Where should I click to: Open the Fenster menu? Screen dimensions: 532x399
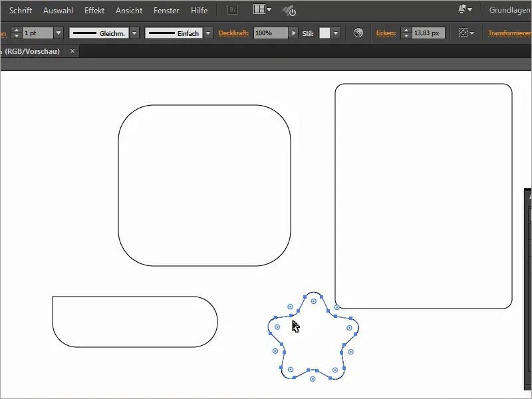coord(166,10)
